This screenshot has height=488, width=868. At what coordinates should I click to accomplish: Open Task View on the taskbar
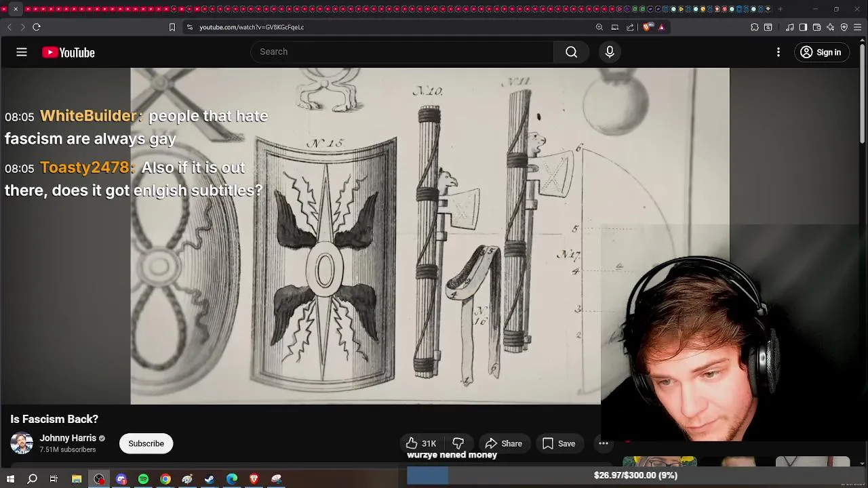(x=54, y=479)
